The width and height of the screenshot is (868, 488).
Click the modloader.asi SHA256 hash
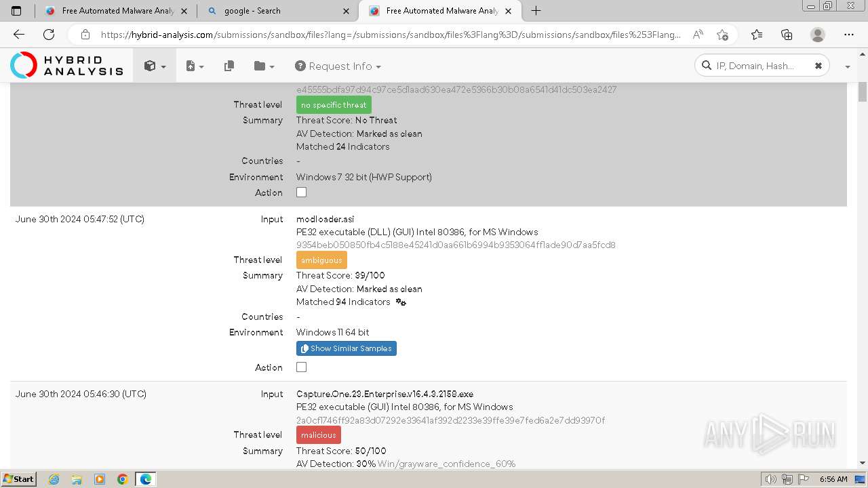456,245
